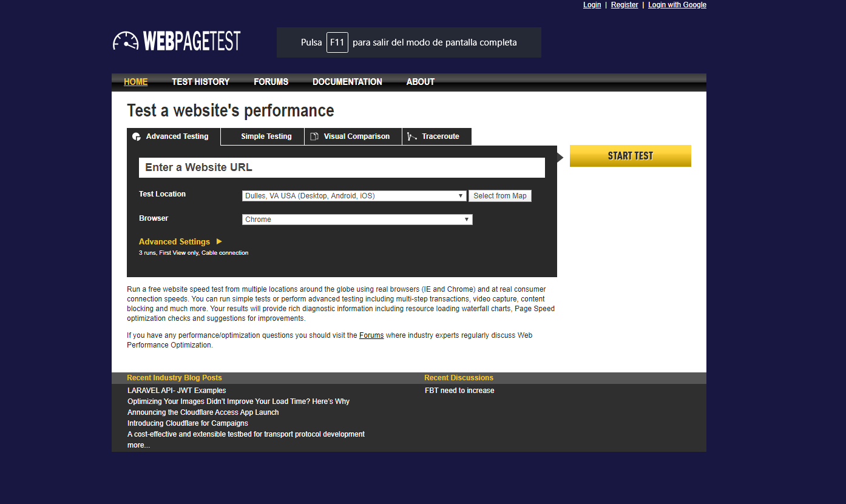
Task: Open the Test Location dropdown
Action: coord(354,196)
